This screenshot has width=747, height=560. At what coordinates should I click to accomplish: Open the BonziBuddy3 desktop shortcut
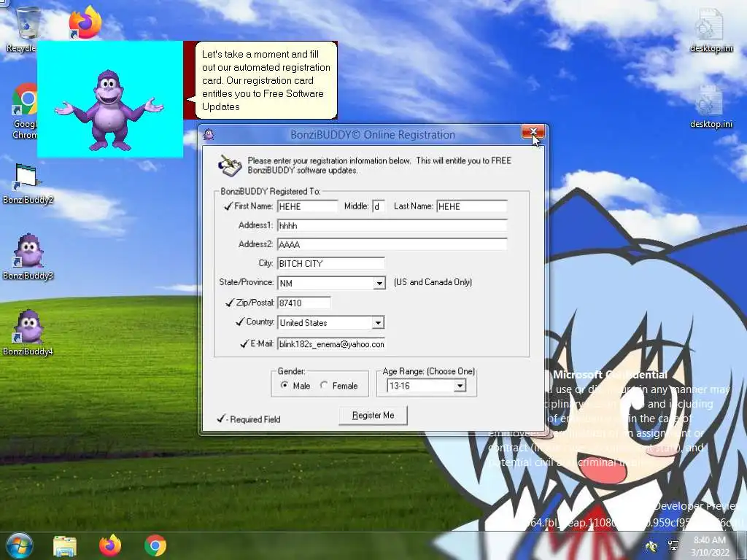pyautogui.click(x=28, y=257)
